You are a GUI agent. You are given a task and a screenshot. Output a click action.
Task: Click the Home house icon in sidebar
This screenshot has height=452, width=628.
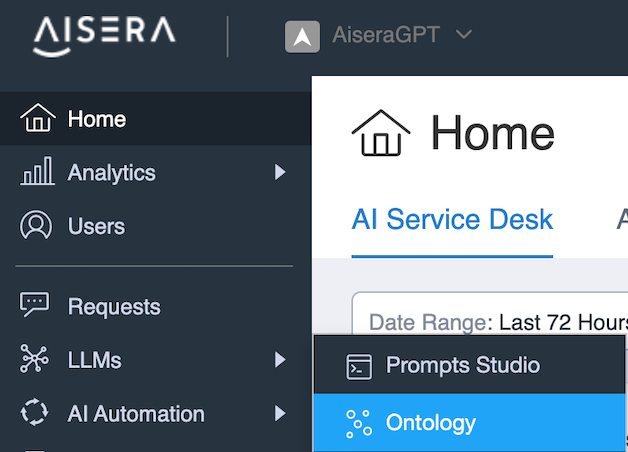coord(38,118)
